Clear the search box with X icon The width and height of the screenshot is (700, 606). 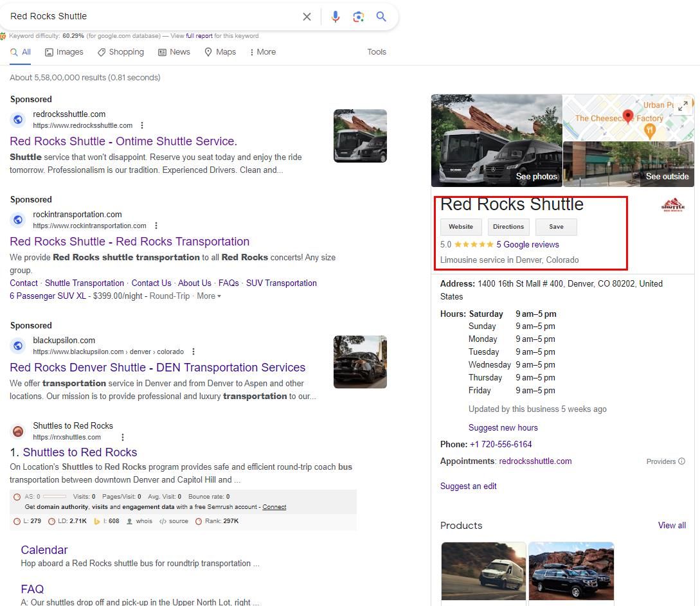[x=307, y=17]
